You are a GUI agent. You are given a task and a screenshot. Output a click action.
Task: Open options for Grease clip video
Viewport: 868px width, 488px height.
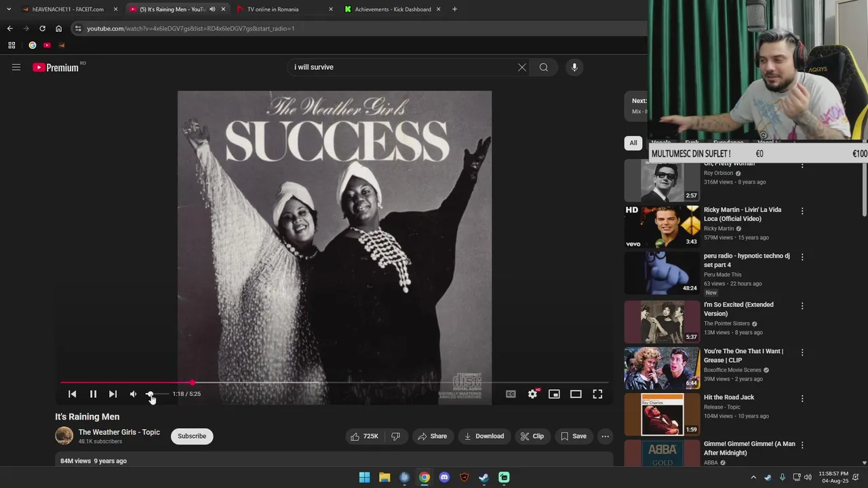(x=802, y=352)
